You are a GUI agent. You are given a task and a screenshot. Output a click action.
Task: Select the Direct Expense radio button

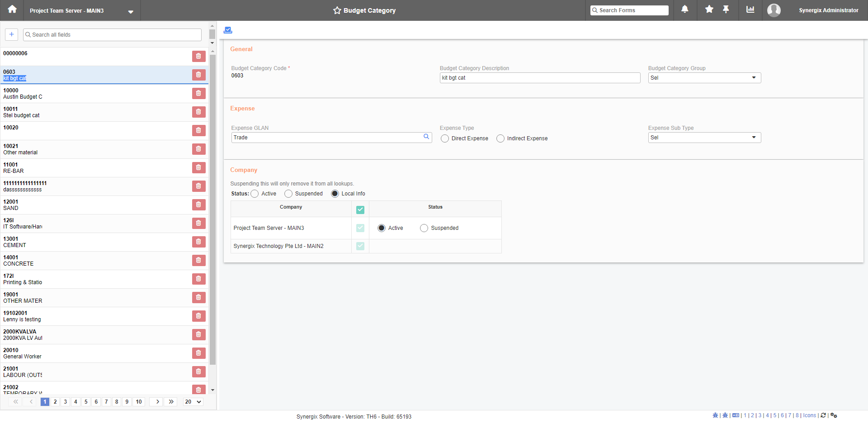tap(444, 138)
